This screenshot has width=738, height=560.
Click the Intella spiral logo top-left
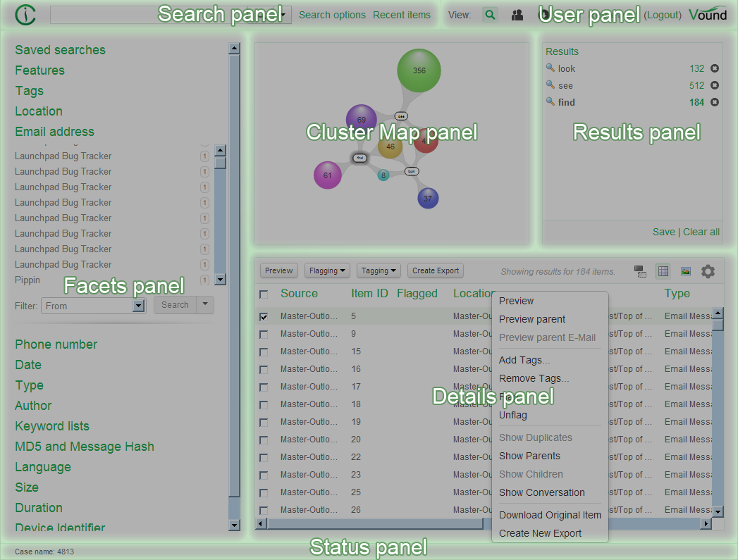(25, 15)
